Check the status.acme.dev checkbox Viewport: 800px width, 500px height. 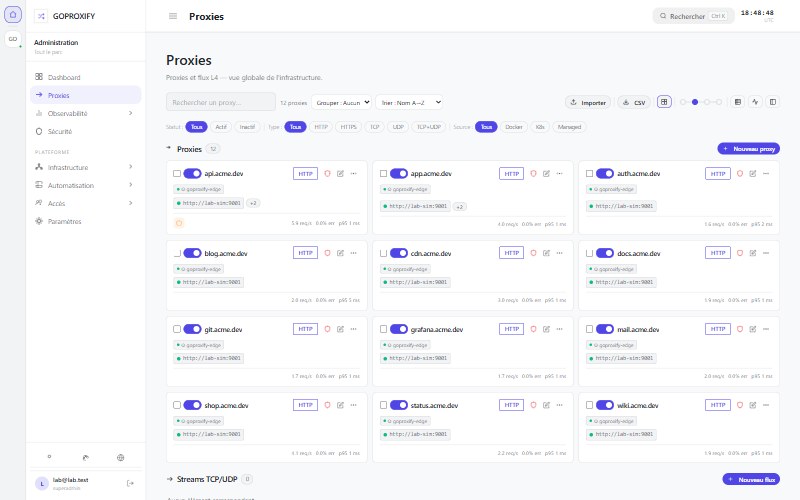383,405
